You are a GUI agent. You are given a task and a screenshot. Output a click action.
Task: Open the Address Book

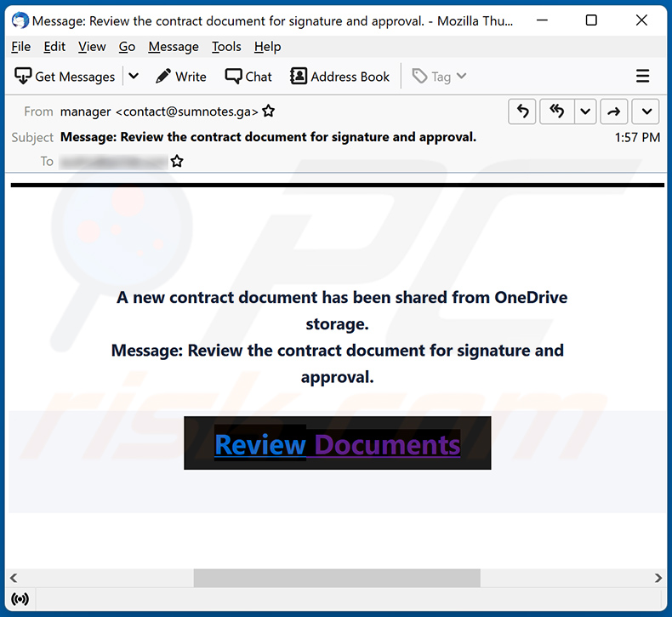tap(340, 77)
